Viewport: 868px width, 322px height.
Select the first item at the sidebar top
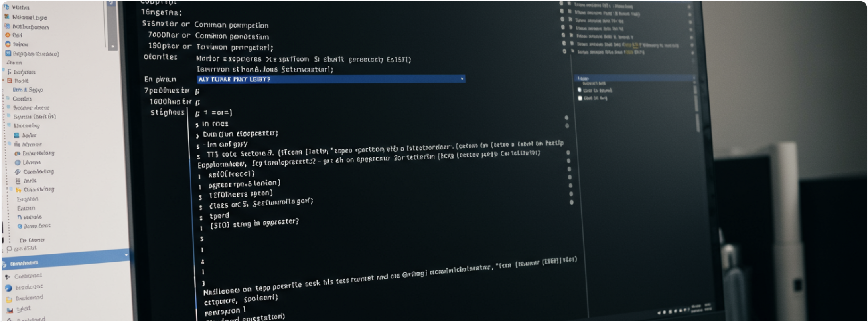coord(20,7)
